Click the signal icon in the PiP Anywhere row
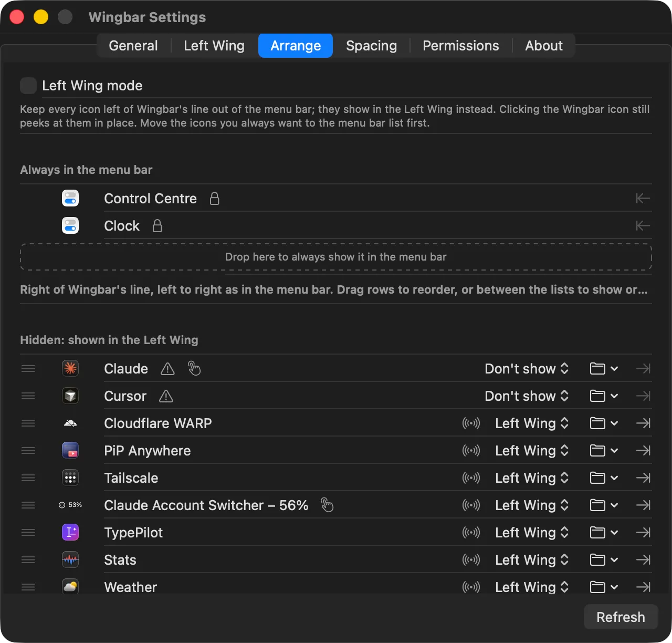 471,450
